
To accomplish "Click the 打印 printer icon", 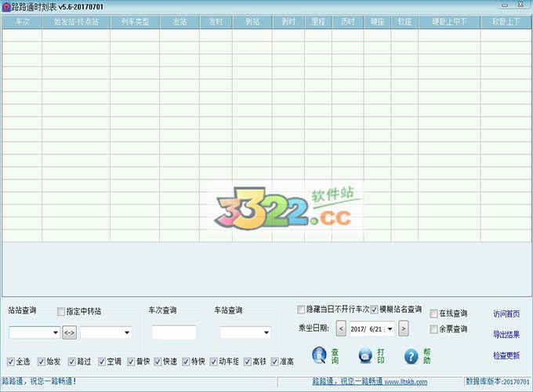I will coord(365,355).
